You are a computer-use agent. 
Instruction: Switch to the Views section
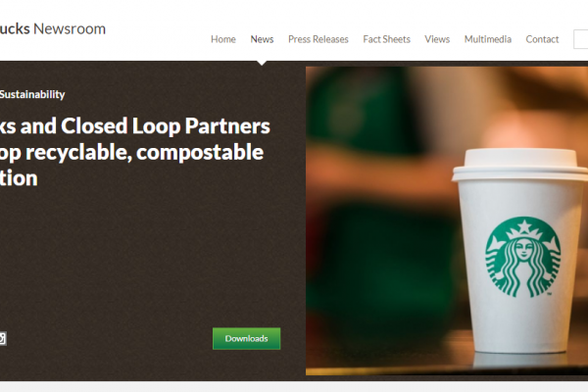click(x=437, y=39)
